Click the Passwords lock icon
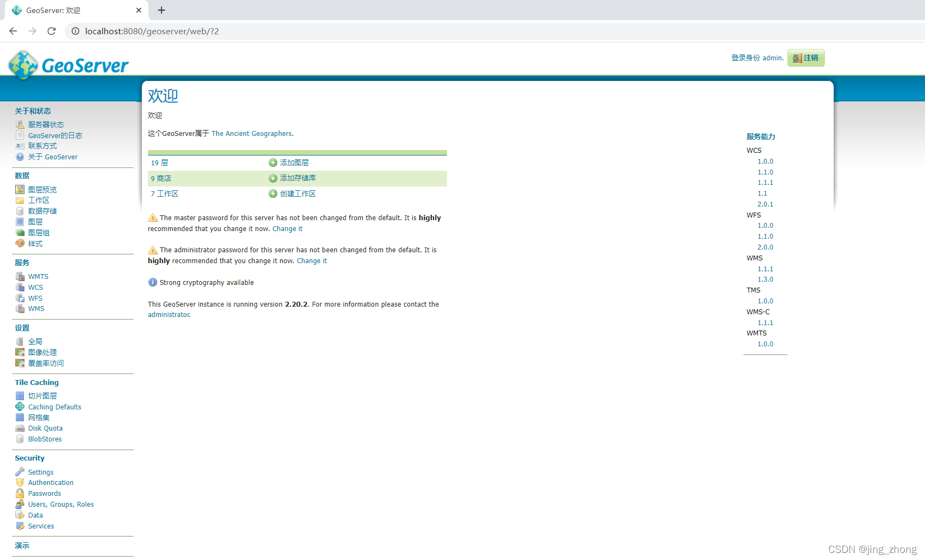The height and width of the screenshot is (560, 925). [20, 493]
